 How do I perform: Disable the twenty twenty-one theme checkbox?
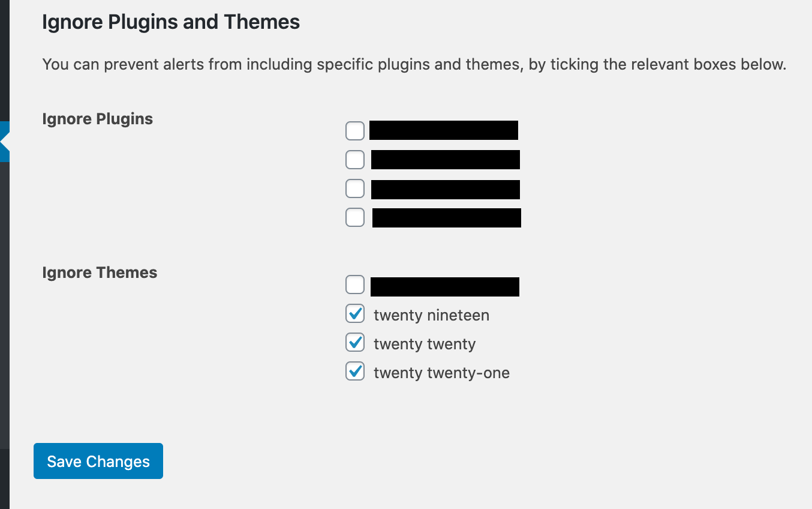355,371
